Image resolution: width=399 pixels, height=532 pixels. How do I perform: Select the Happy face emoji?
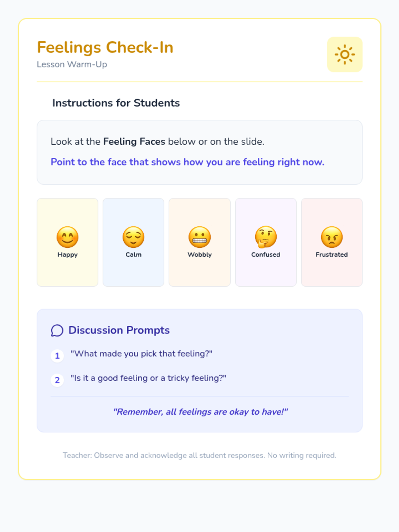[67, 237]
